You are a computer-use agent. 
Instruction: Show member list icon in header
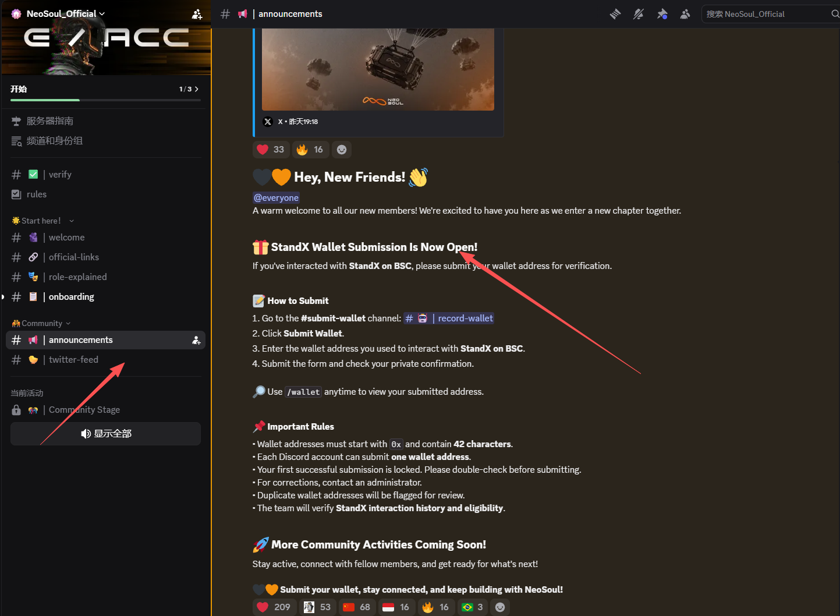pyautogui.click(x=685, y=14)
